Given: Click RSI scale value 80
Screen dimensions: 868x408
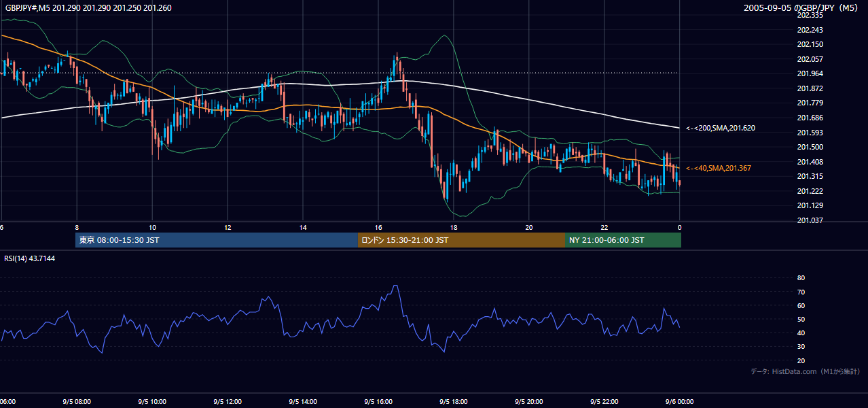Looking at the screenshot, I should pyautogui.click(x=801, y=278).
